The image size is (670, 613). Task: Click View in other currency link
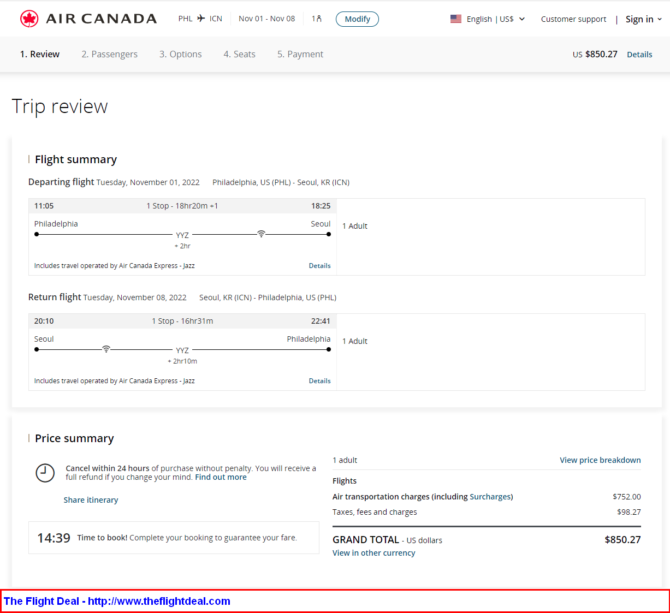coord(373,553)
